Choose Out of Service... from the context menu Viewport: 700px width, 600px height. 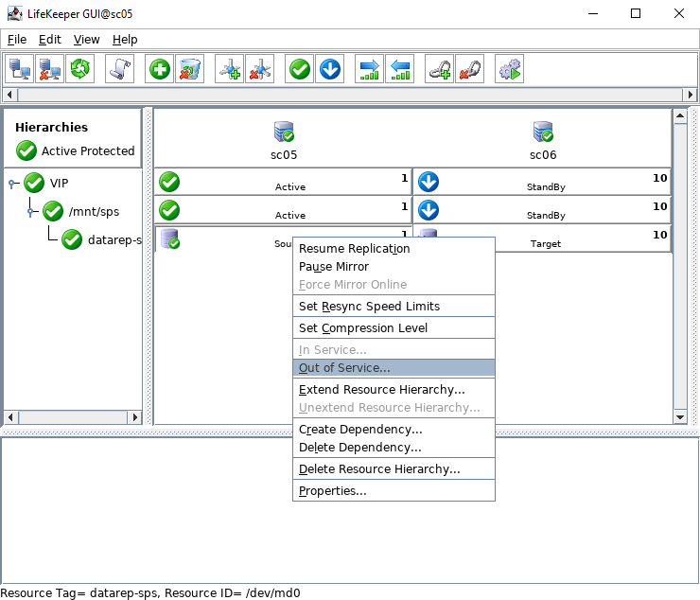coord(394,368)
